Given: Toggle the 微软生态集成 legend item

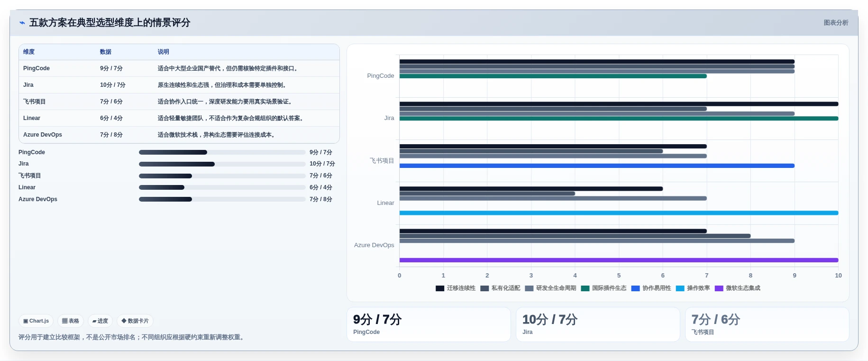Looking at the screenshot, I should [737, 288].
